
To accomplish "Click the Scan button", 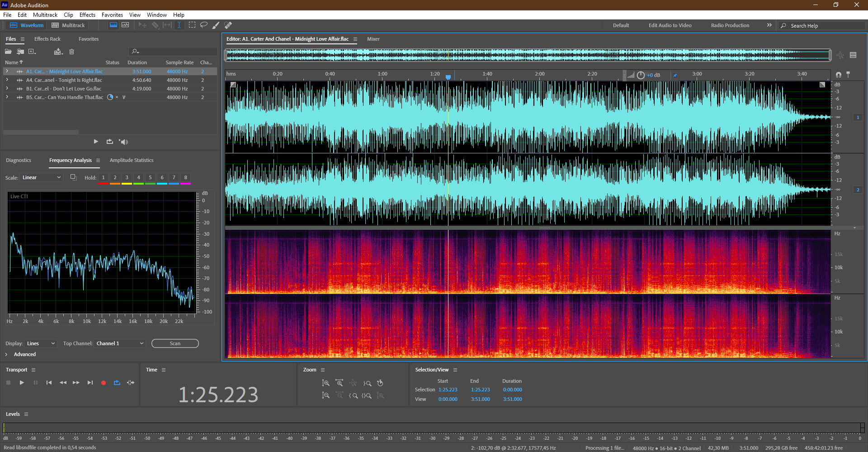I will point(175,343).
